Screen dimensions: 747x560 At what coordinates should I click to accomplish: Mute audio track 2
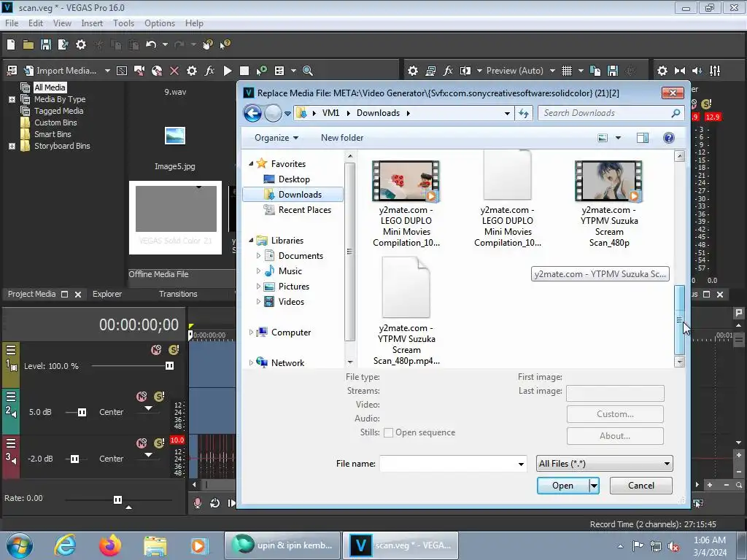pyautogui.click(x=142, y=396)
